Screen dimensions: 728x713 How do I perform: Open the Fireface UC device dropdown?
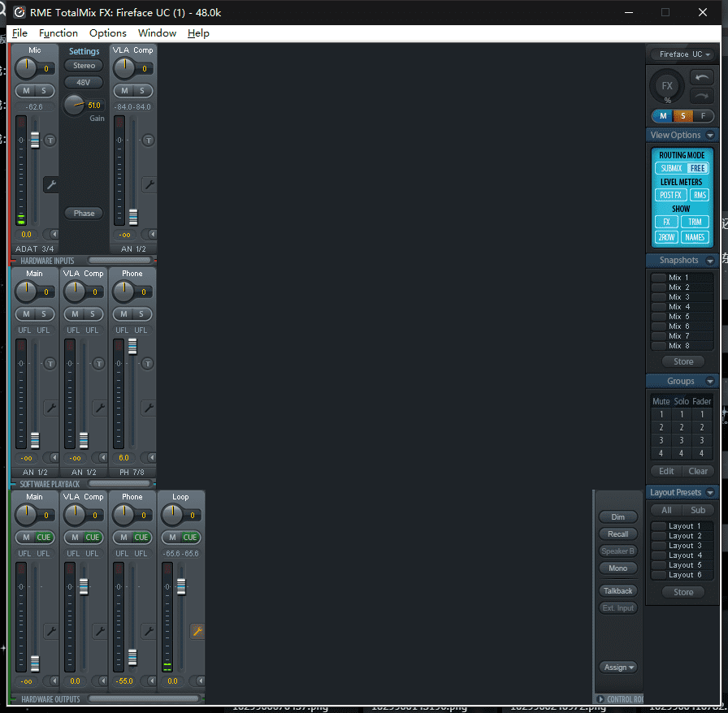coord(682,54)
